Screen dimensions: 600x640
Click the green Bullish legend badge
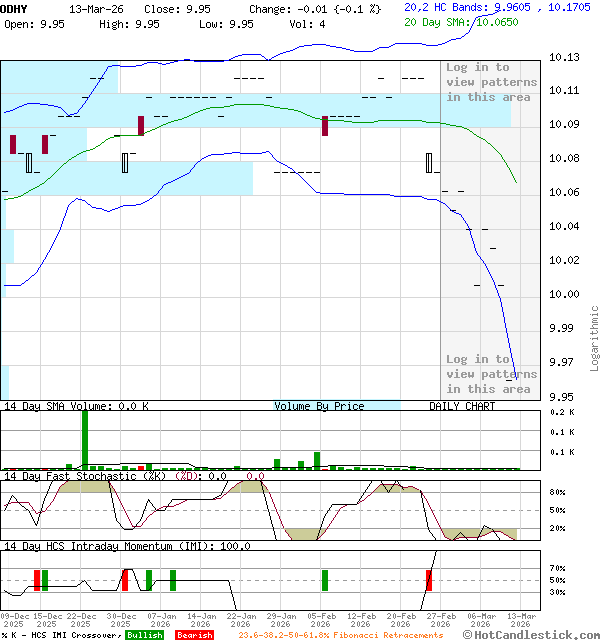tap(145, 635)
